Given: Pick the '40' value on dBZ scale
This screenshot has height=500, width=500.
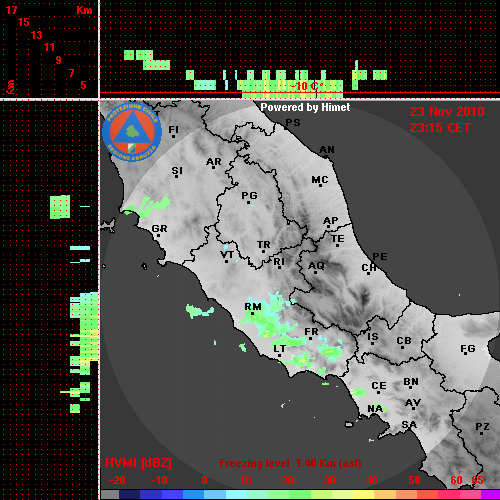Looking at the screenshot, I should point(372,480).
